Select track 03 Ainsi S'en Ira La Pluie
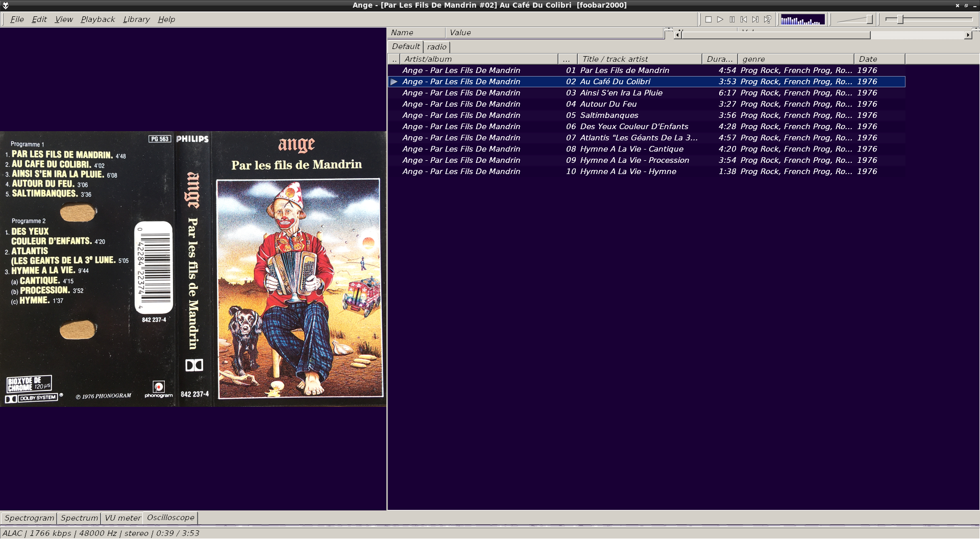The image size is (980, 539). 647,93
